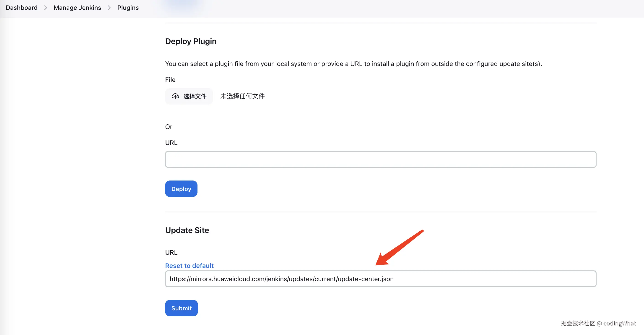Viewport: 644px width, 335px height.
Task: Focus the empty Deploy Plugin URL field
Action: (x=381, y=159)
